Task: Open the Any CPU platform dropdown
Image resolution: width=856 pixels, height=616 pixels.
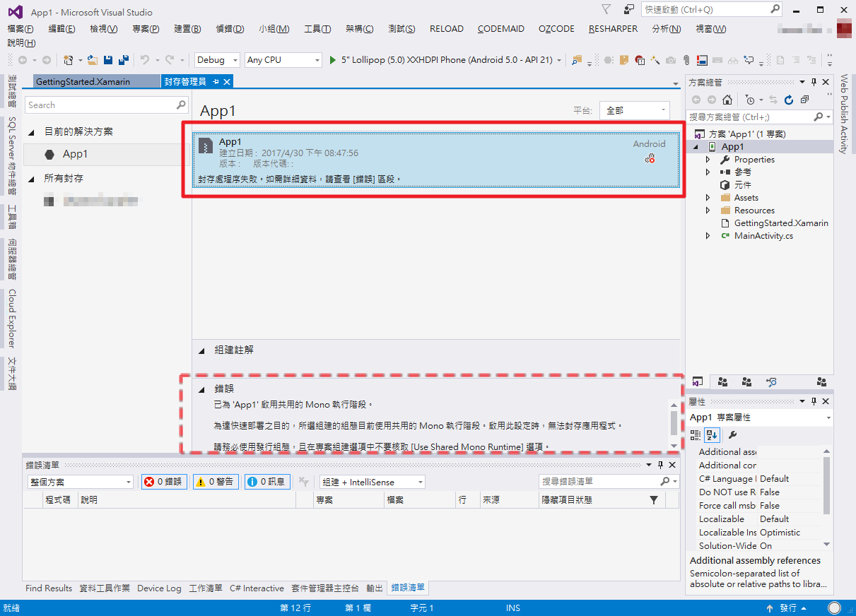Action: [x=283, y=60]
